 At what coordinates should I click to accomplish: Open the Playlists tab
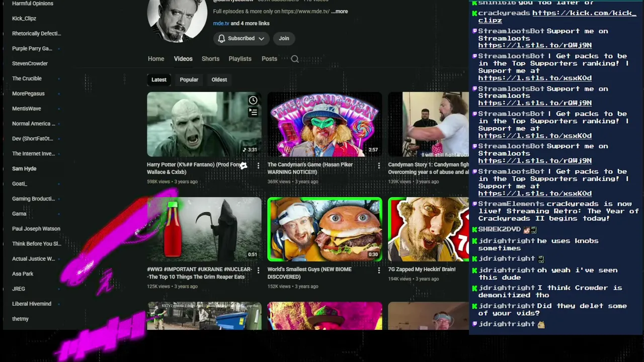(x=240, y=59)
